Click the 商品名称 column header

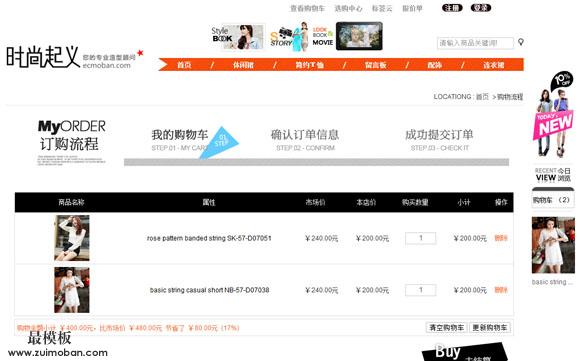(71, 202)
